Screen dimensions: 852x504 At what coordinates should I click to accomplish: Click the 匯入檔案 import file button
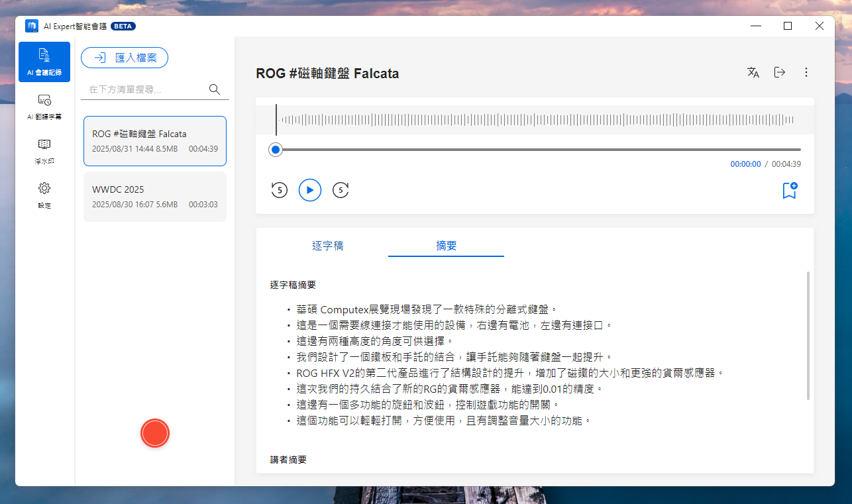tap(125, 58)
